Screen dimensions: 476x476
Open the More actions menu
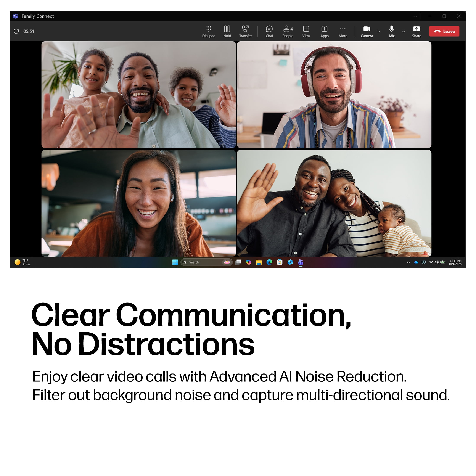(x=343, y=31)
